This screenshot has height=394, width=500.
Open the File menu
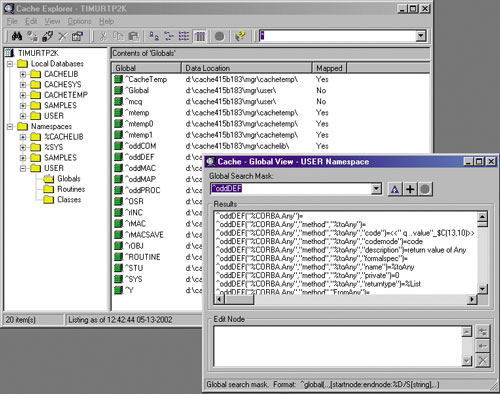coord(12,21)
